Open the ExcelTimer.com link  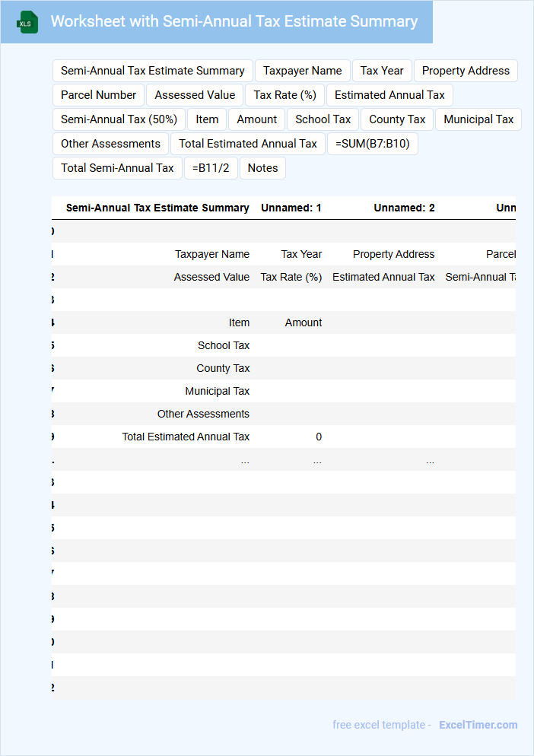(x=478, y=725)
